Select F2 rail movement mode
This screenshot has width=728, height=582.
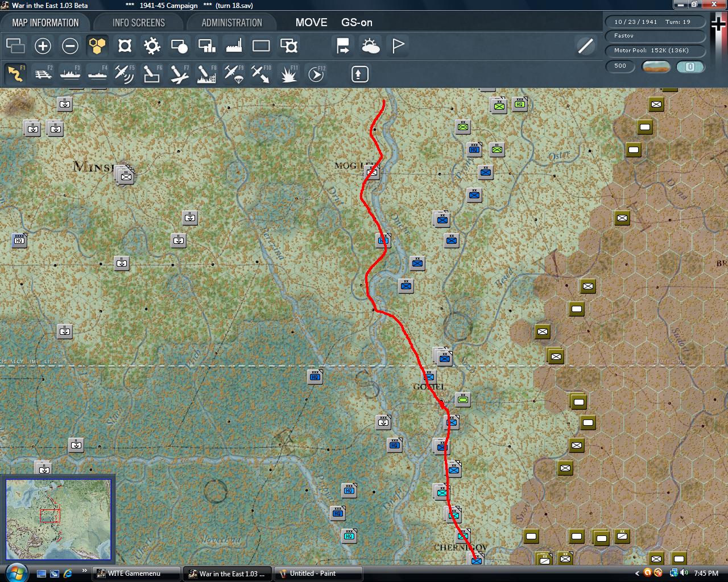pyautogui.click(x=43, y=74)
